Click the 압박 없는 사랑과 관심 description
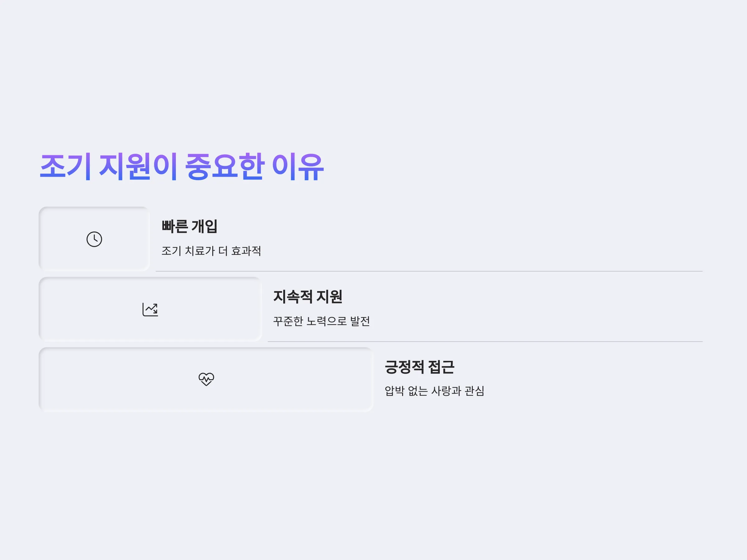This screenshot has width=747, height=560. [435, 391]
